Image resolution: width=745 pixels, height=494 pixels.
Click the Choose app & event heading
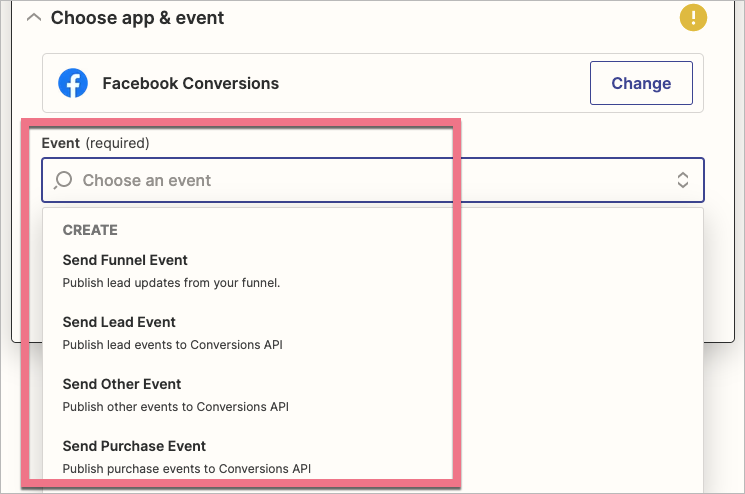137,18
